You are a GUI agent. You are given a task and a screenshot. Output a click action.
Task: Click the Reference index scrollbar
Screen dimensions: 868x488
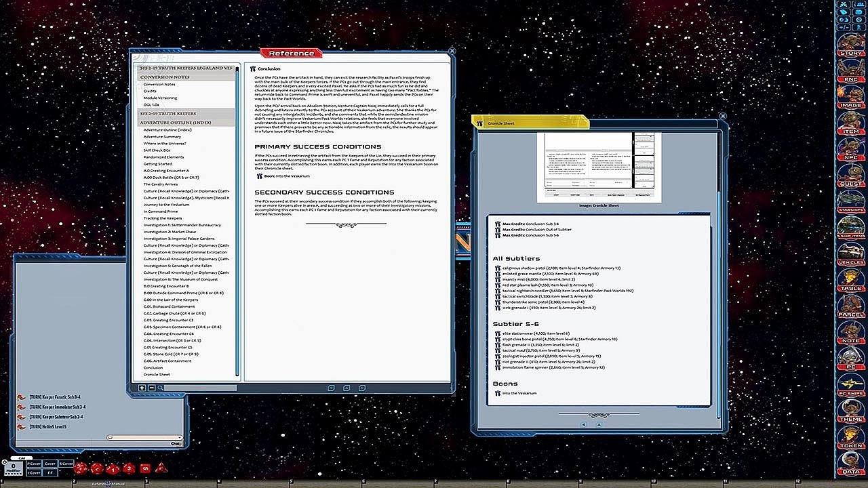(237, 224)
